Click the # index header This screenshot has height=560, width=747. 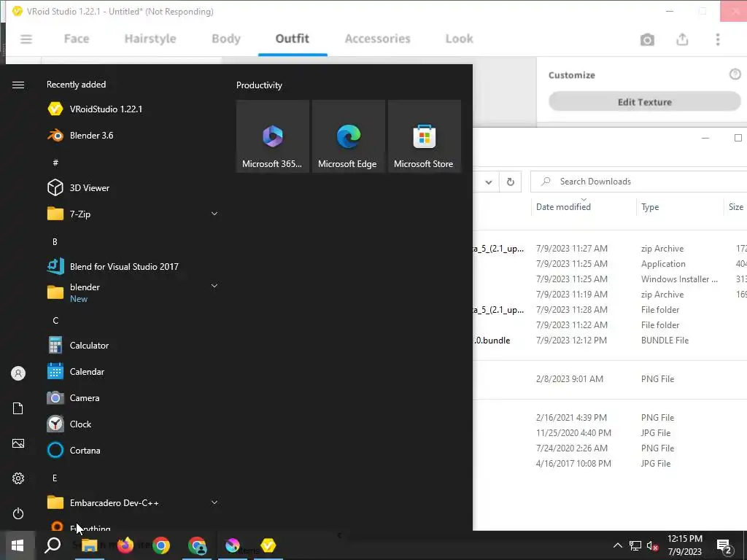pos(55,163)
